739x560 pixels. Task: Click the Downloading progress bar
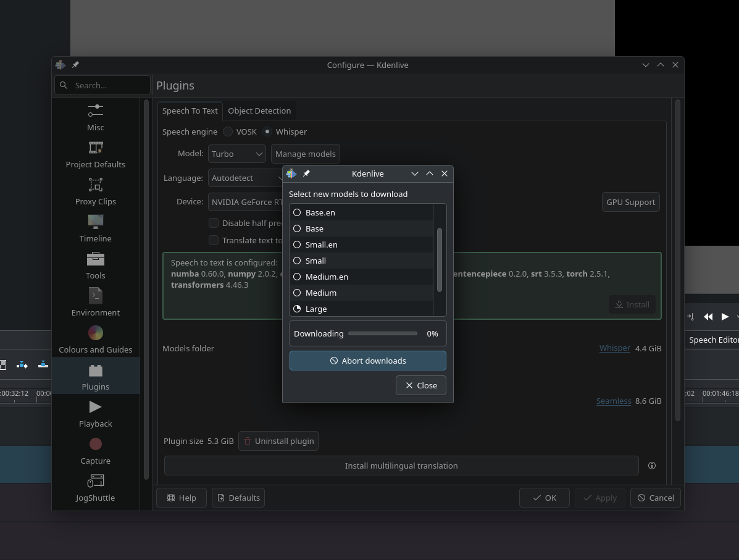click(x=383, y=334)
